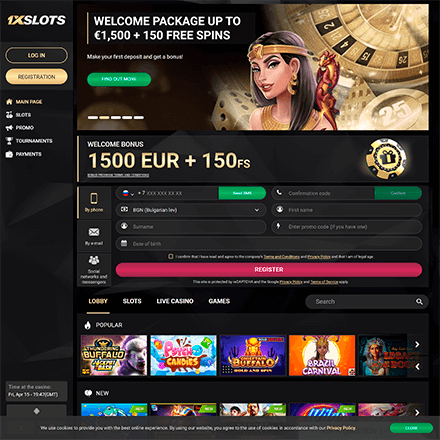
Task: Click the search magnifier icon
Action: (x=419, y=302)
